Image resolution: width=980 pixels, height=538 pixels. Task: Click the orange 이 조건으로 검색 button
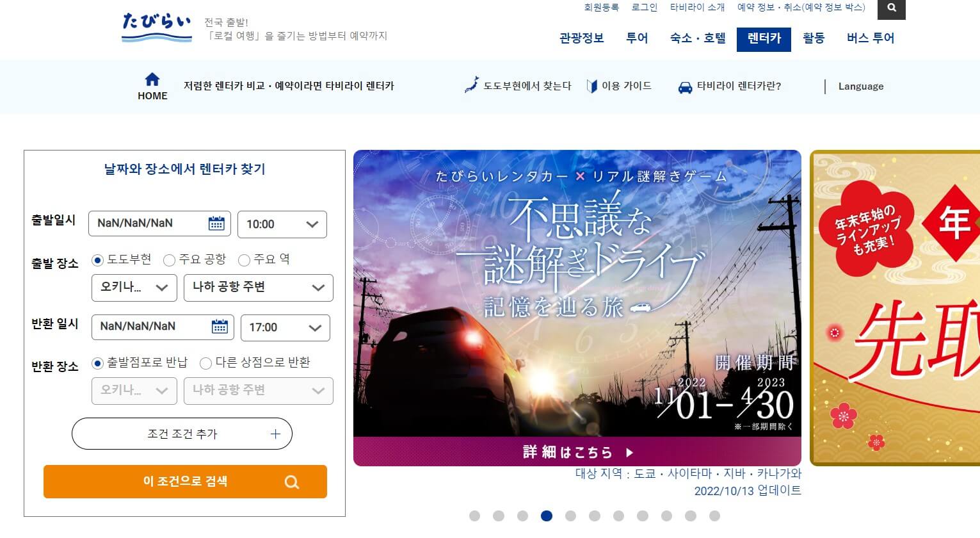tap(185, 482)
